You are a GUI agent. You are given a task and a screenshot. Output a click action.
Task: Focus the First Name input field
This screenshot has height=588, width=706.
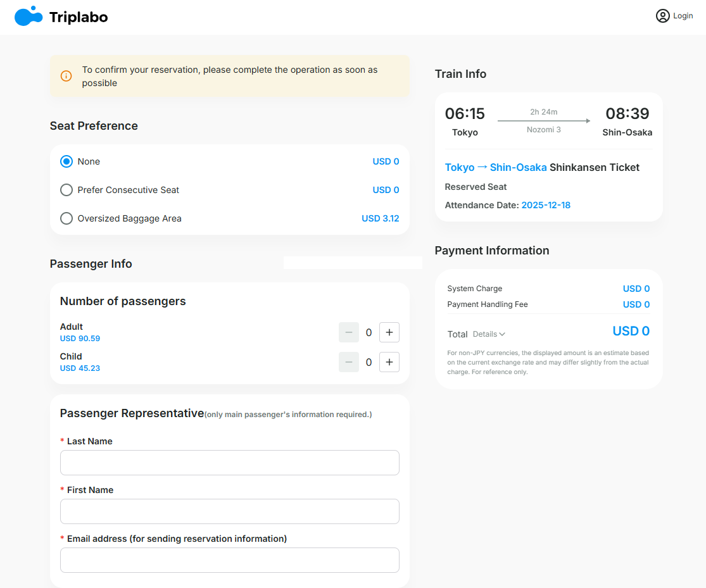(x=229, y=511)
